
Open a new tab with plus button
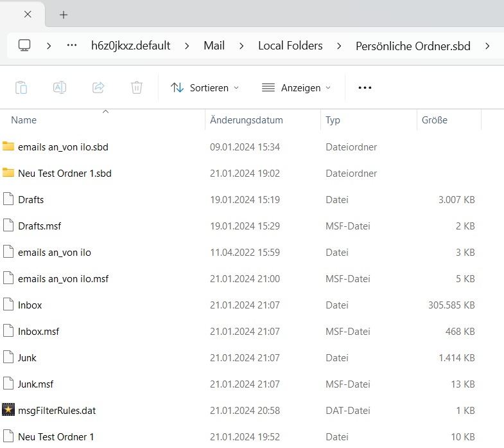pyautogui.click(x=64, y=15)
